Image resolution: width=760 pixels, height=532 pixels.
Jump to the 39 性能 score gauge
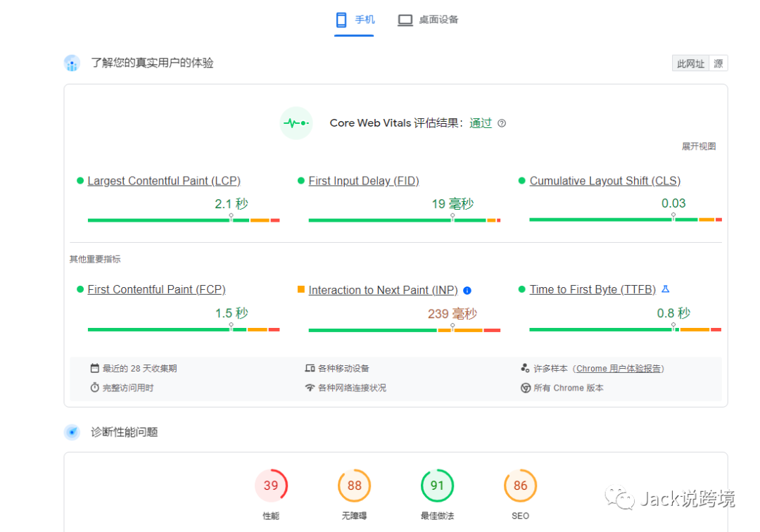271,486
